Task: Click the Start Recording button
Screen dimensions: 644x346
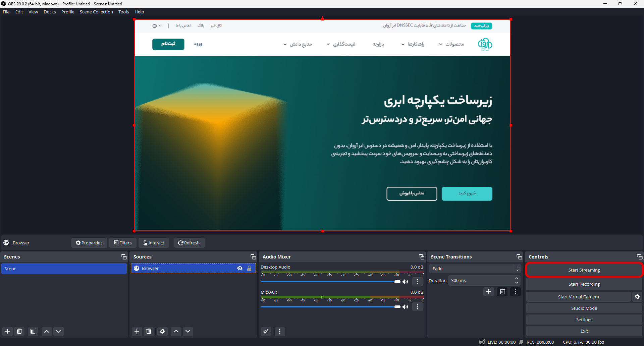Action: [x=584, y=284]
